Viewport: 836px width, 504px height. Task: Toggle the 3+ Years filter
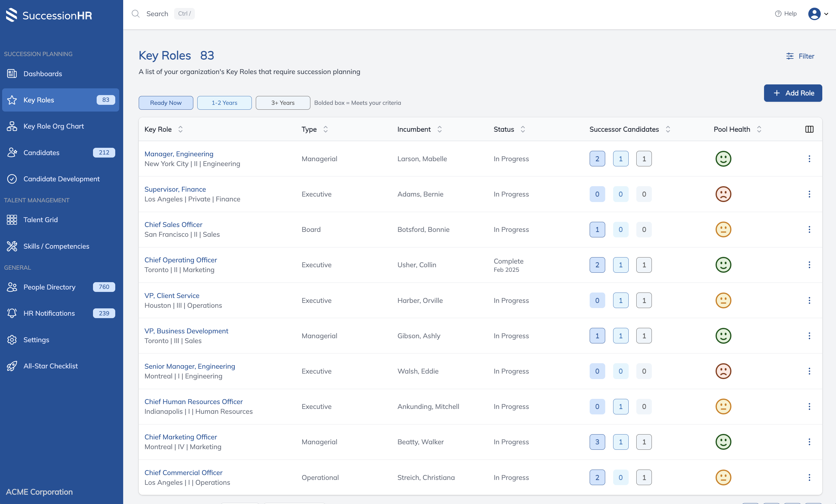(283, 103)
